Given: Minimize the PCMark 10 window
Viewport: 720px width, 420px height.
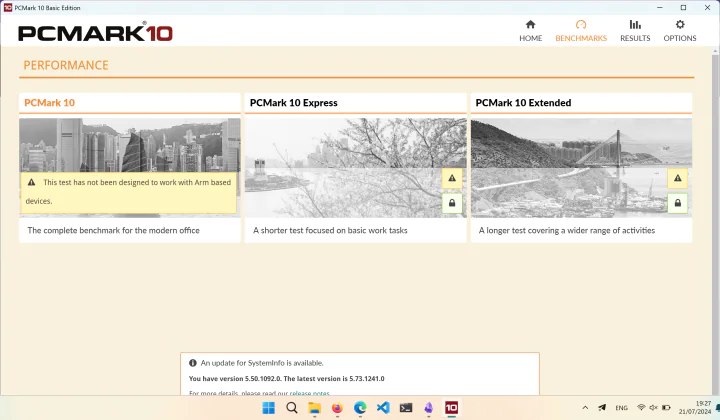Looking at the screenshot, I should pos(660,7).
